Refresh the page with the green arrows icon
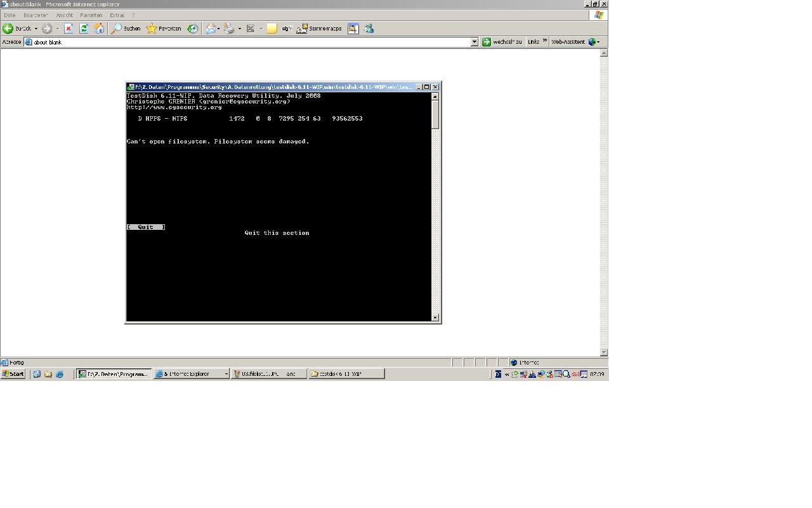This screenshot has width=812, height=508. point(84,29)
